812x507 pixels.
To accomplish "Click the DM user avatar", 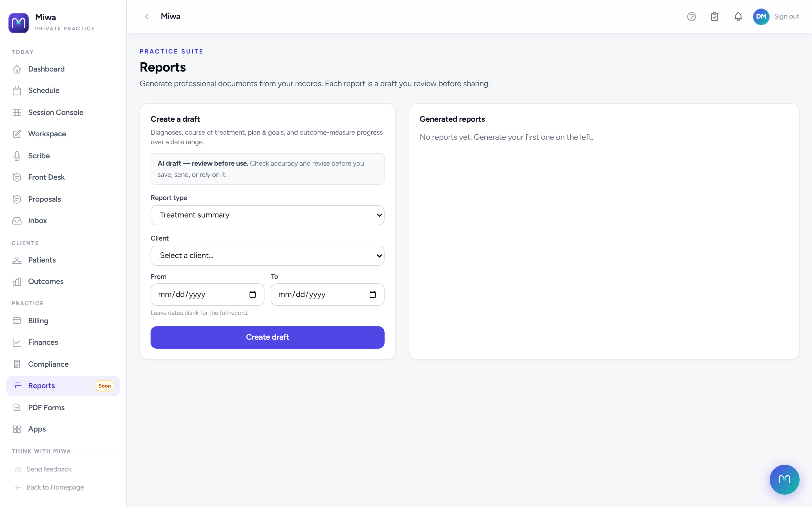I will click(761, 16).
